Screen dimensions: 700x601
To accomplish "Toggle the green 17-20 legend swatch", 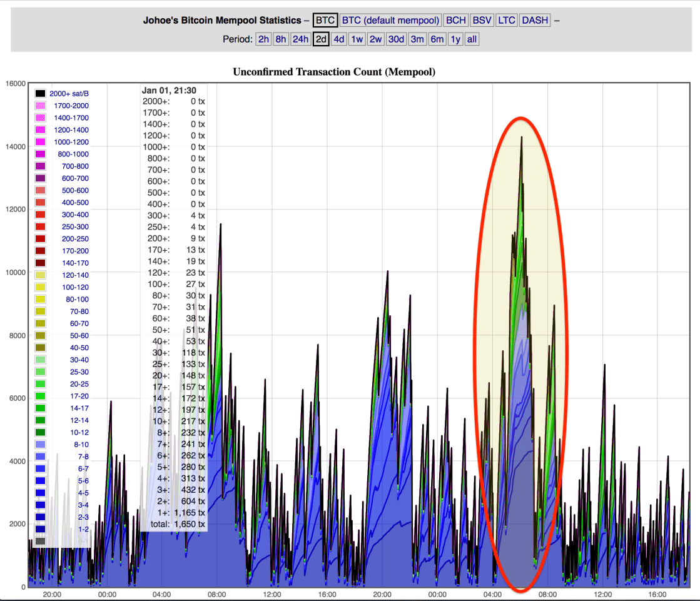I will tap(40, 396).
